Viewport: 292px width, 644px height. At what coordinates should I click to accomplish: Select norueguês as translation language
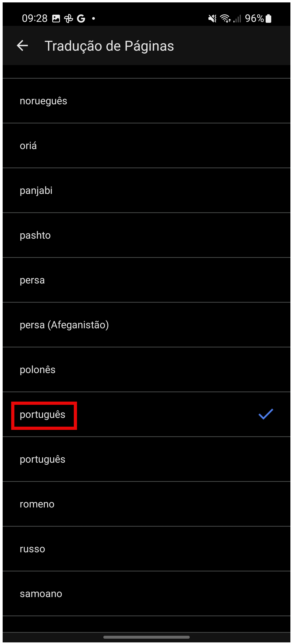click(43, 101)
